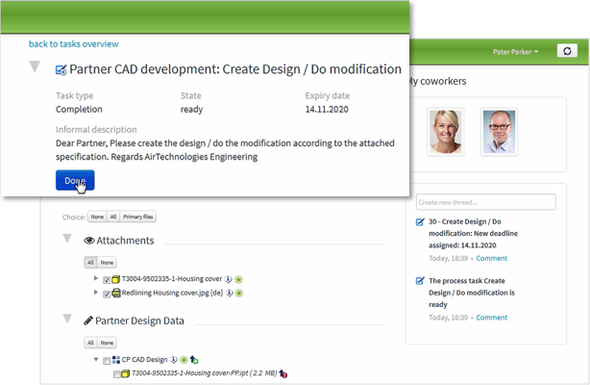Toggle the eye icon next to Attachments
The width and height of the screenshot is (590, 385).
[x=89, y=240]
